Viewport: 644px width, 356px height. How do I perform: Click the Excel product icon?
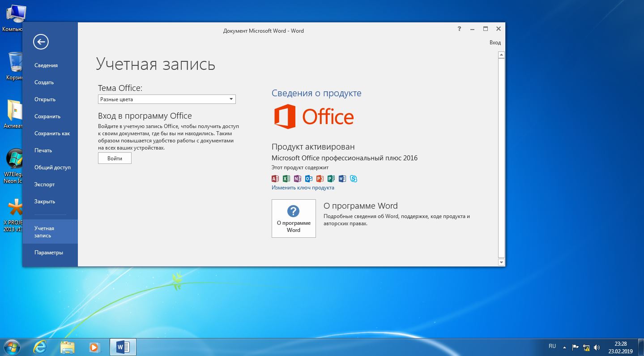[286, 179]
